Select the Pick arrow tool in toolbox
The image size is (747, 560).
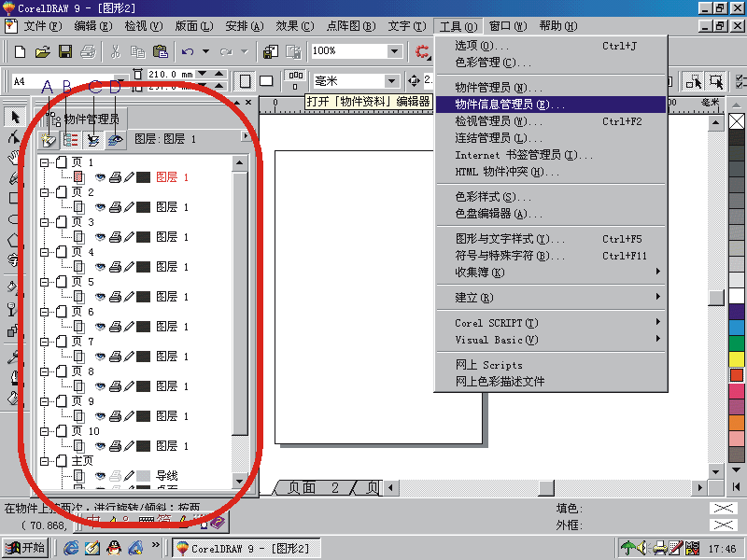point(15,117)
